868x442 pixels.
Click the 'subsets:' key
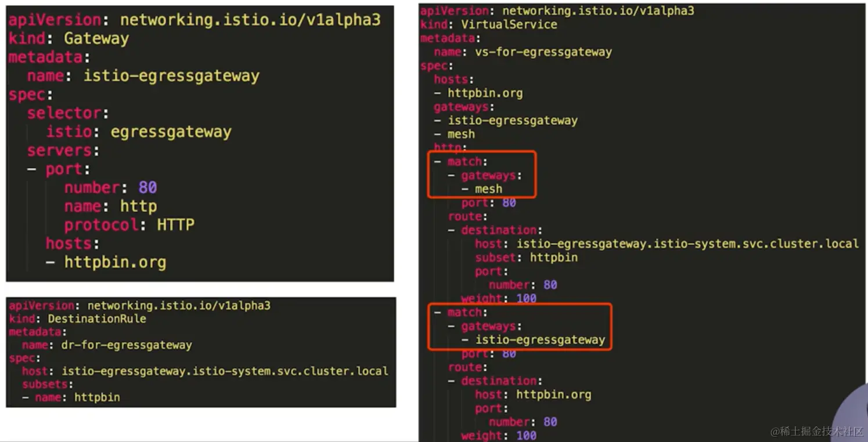(x=48, y=385)
